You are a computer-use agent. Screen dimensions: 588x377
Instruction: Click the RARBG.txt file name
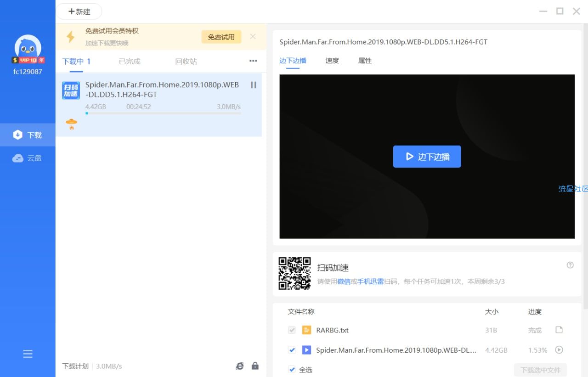(x=332, y=330)
